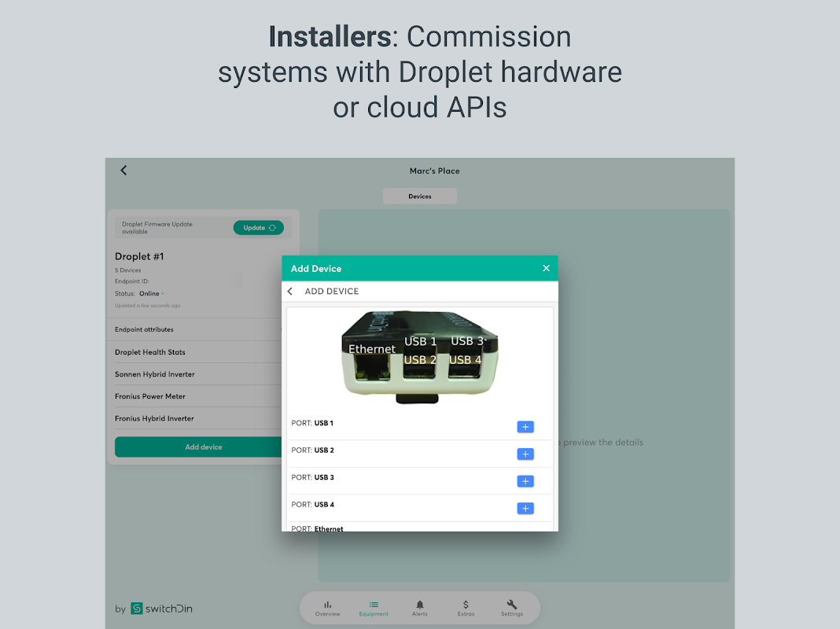The width and height of the screenshot is (840, 629).
Task: Open the Overview tab
Action: (x=327, y=608)
